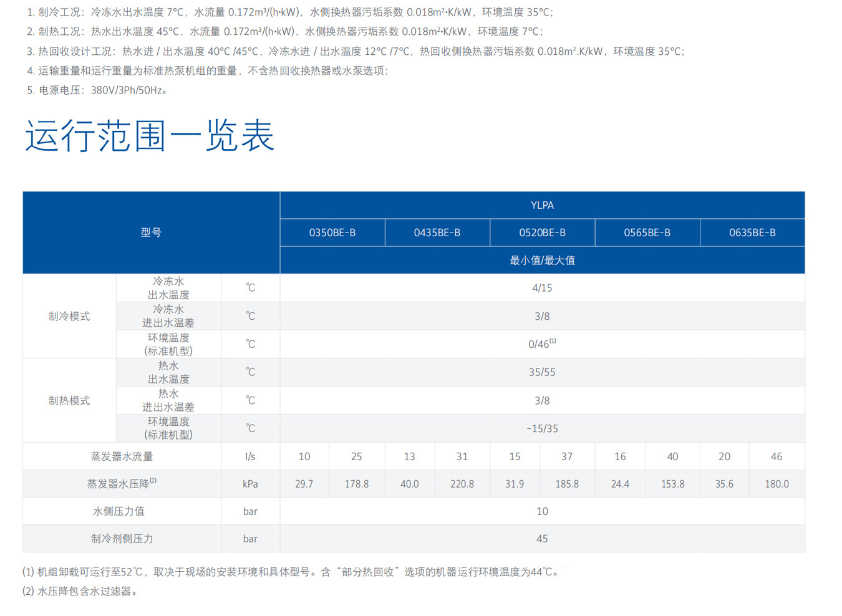Select the kPa unit cell

click(250, 484)
